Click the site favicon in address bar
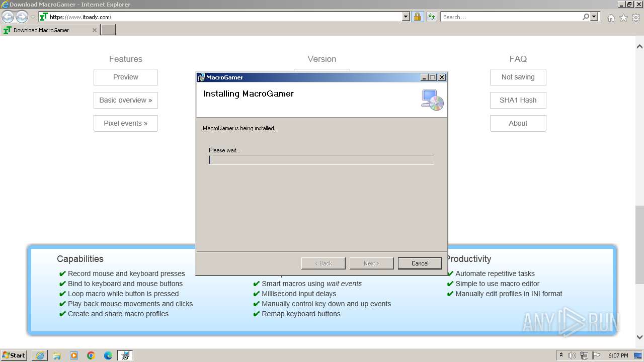 (43, 17)
